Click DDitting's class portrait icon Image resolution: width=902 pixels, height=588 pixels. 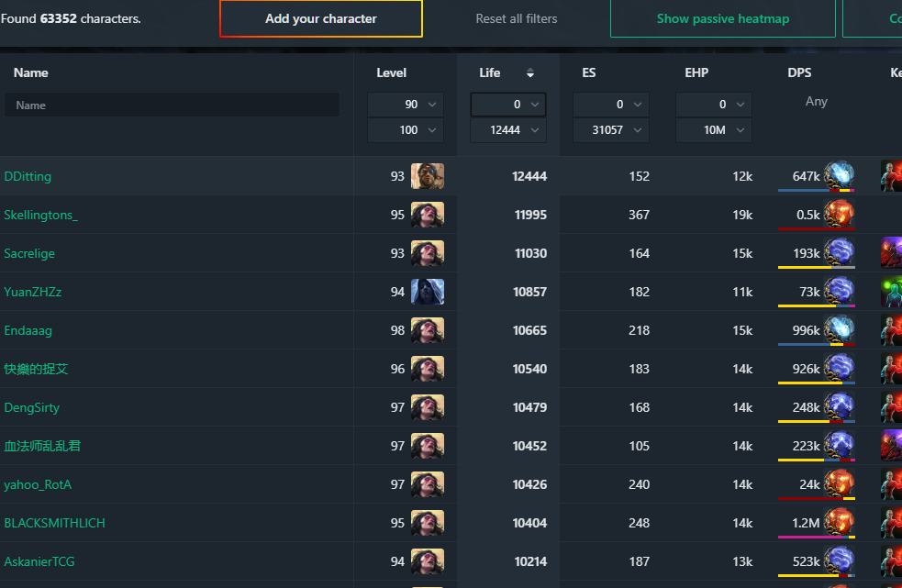coord(428,176)
